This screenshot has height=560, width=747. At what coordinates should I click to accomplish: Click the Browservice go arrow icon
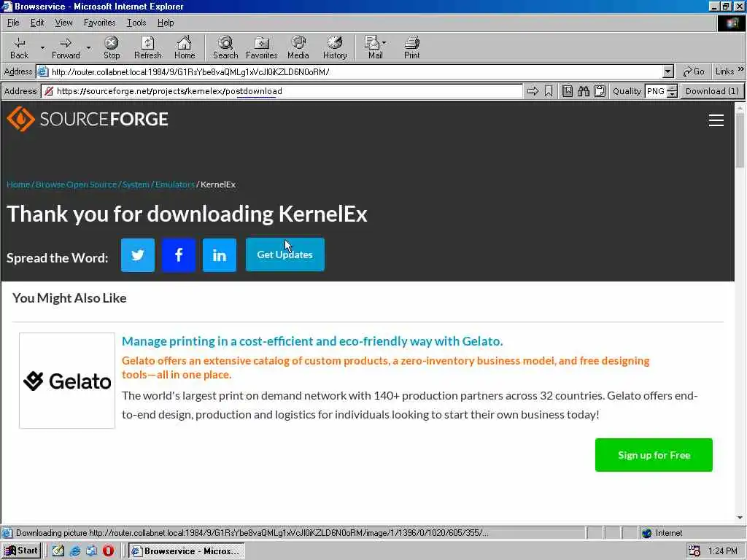(x=533, y=91)
